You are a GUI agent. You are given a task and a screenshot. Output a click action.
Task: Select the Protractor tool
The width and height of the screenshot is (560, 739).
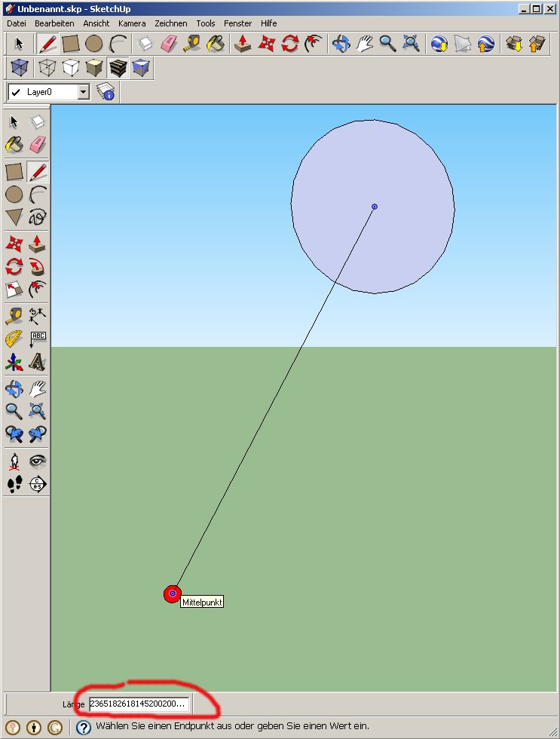[14, 339]
